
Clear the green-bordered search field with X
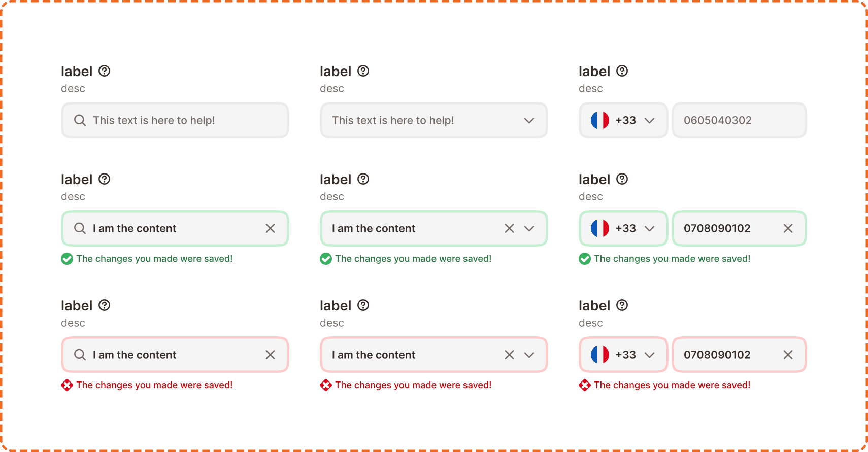pos(270,228)
